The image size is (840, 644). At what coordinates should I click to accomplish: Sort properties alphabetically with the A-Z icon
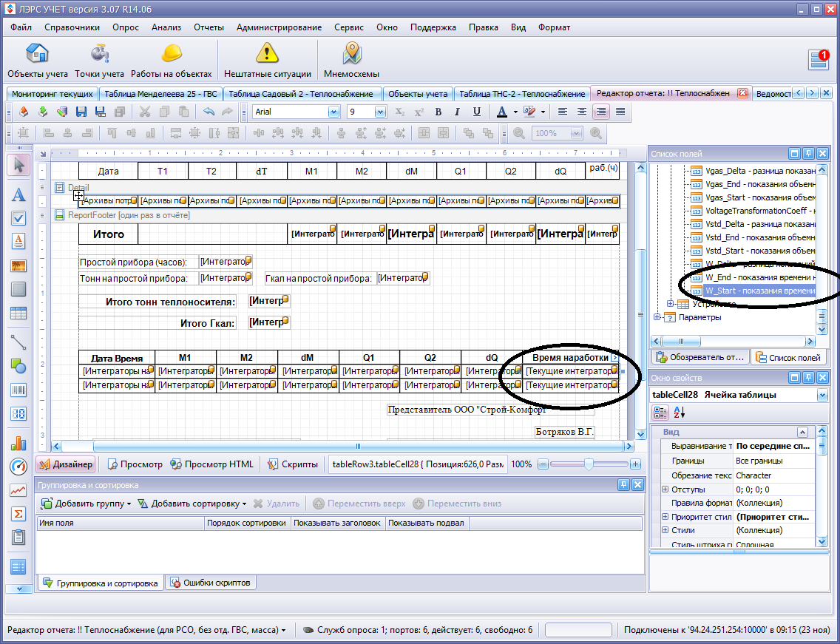coord(679,413)
